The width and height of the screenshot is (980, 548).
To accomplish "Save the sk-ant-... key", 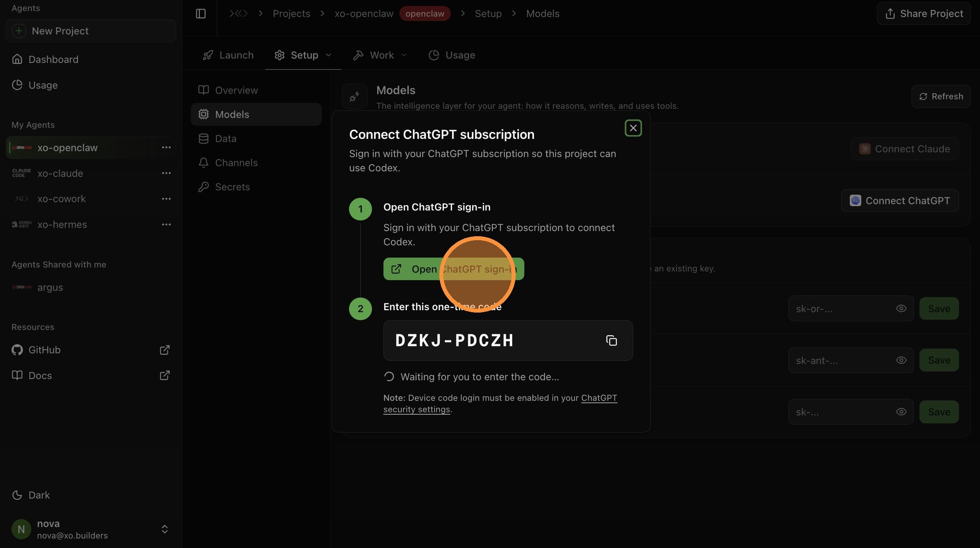I will click(939, 360).
